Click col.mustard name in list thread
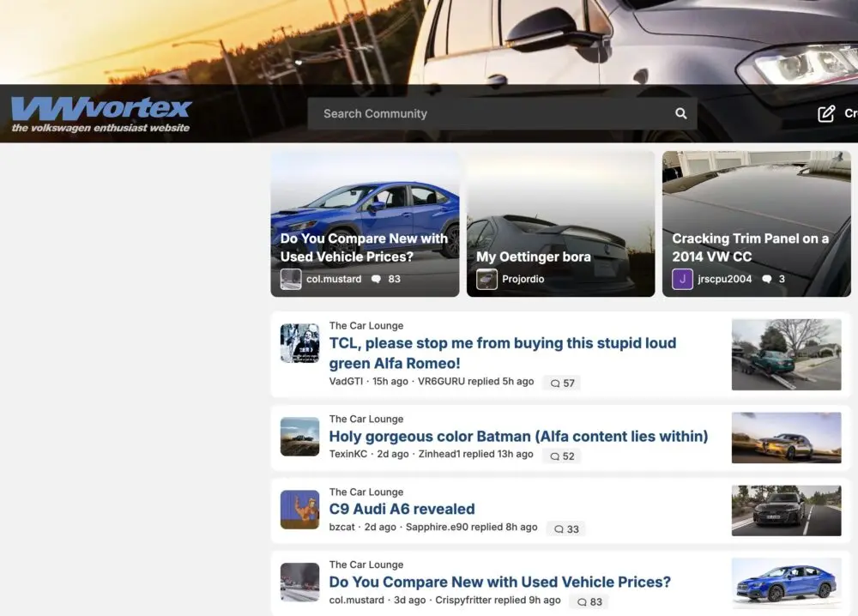 356,601
